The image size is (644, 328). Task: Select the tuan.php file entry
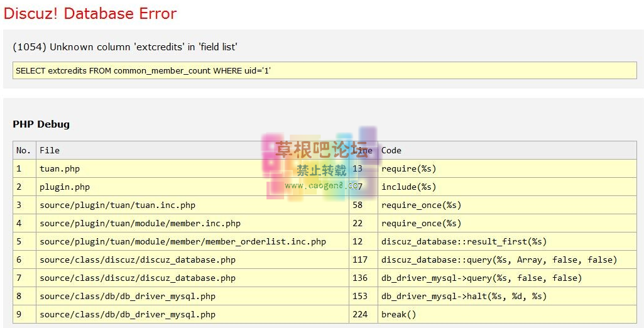click(x=60, y=168)
